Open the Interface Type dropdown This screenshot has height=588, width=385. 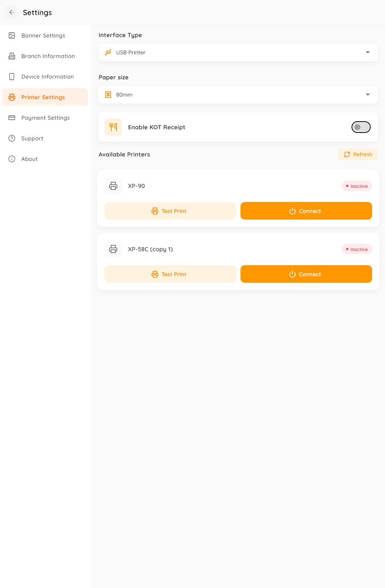(238, 52)
